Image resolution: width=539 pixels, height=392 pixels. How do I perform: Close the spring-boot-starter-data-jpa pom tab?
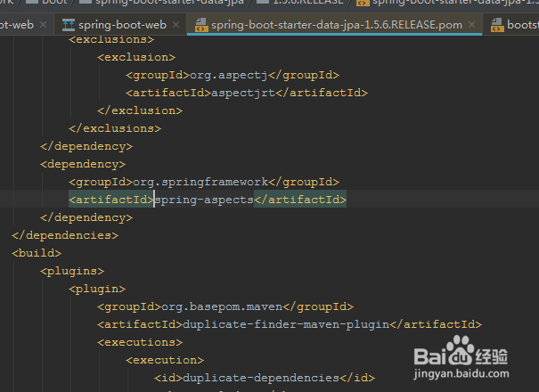(472, 25)
